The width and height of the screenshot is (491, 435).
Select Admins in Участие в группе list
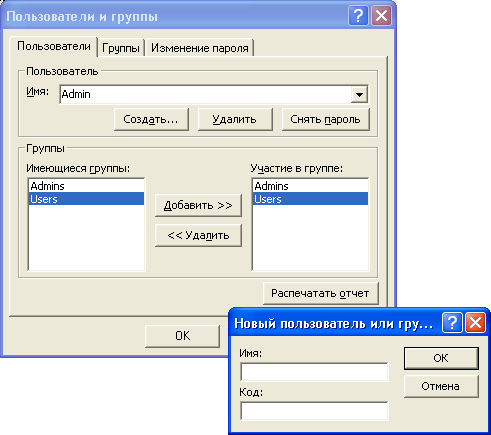[310, 186]
